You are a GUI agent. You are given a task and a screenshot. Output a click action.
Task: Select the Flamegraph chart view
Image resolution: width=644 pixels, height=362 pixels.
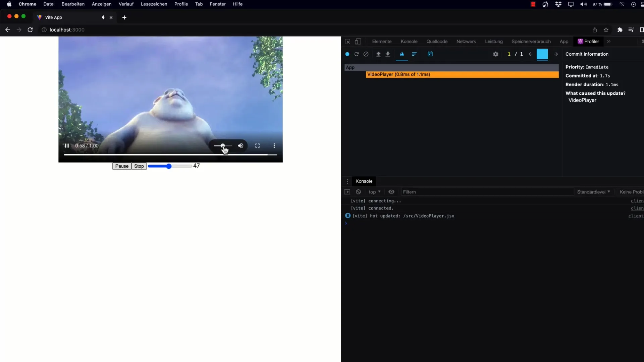(402, 54)
